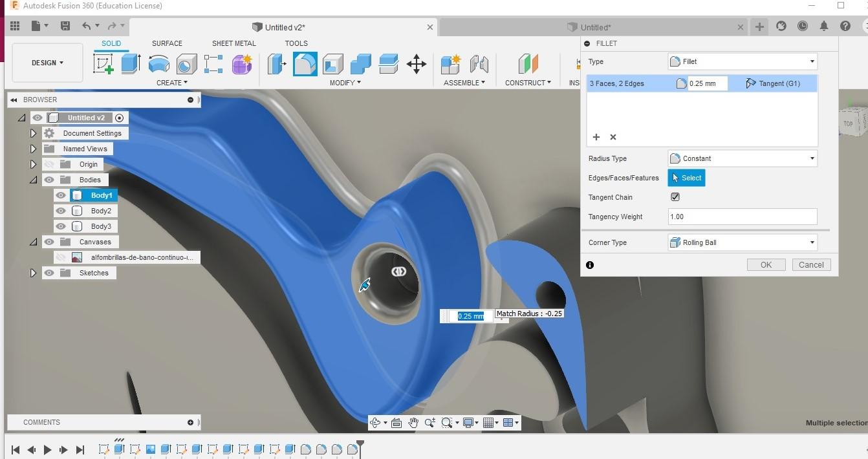
Task: Expand the Named Views node
Action: point(33,149)
